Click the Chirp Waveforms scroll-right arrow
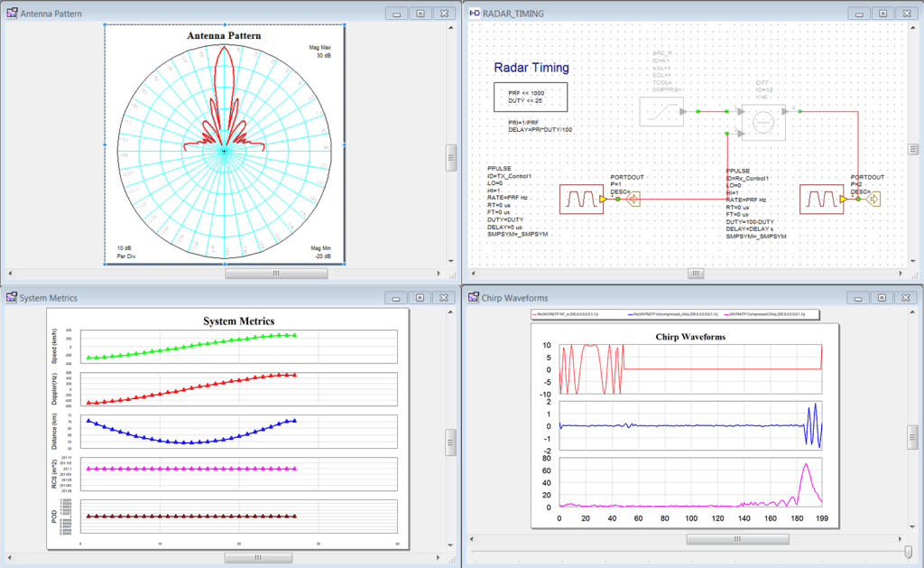The height and width of the screenshot is (568, 924). (900, 539)
